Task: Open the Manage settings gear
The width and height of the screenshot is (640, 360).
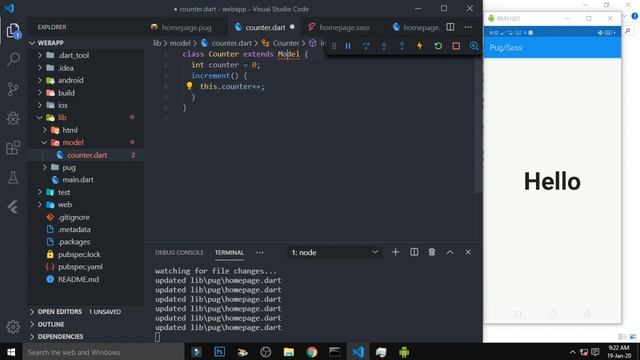Action: coord(13,327)
